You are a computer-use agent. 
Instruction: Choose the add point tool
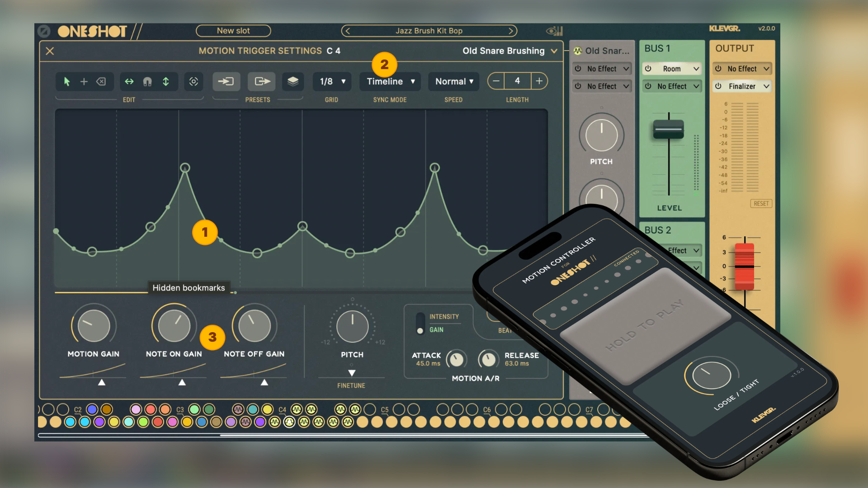point(84,82)
